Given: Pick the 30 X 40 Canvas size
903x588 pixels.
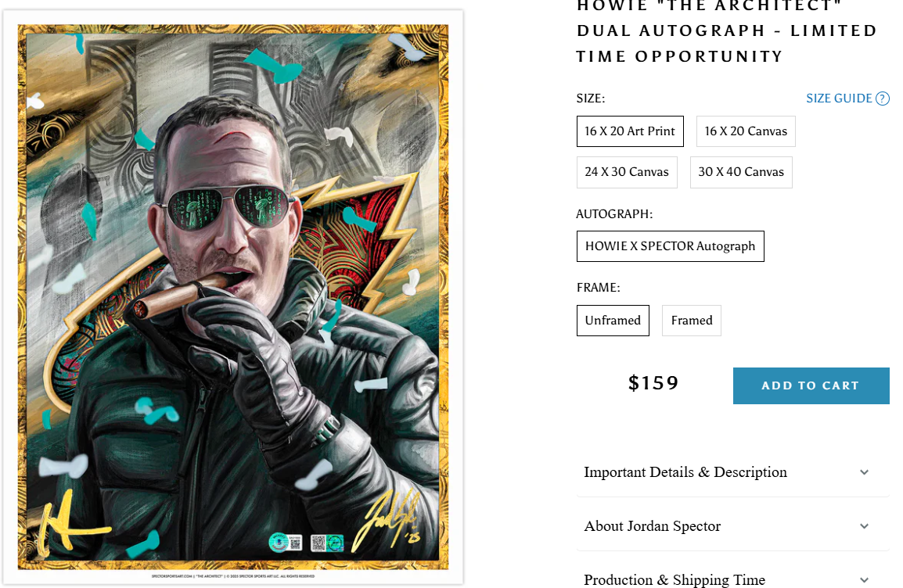Looking at the screenshot, I should coord(741,172).
